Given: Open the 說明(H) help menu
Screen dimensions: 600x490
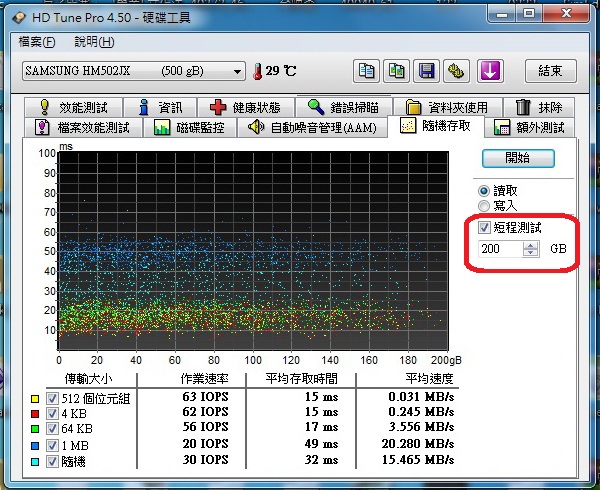Looking at the screenshot, I should (94, 41).
